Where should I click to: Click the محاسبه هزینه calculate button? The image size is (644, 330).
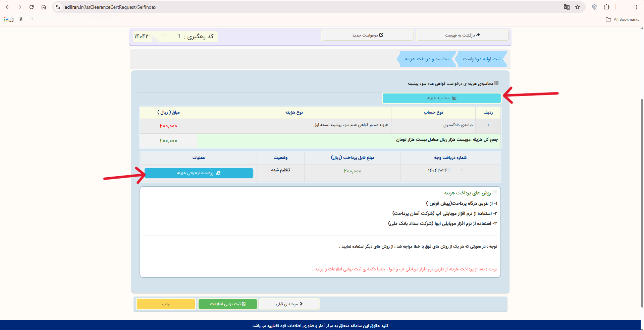(441, 98)
